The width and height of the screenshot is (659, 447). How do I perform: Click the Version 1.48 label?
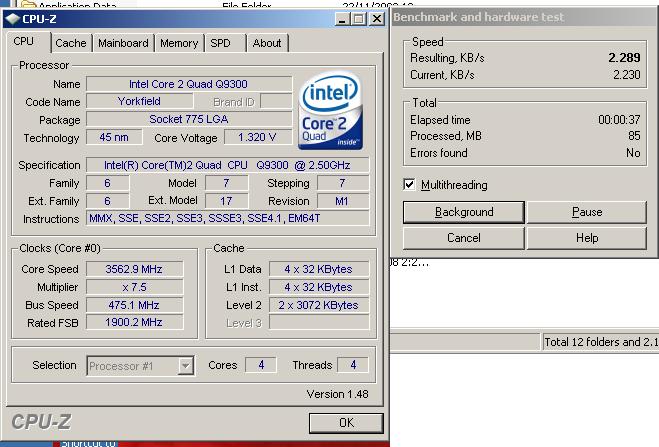(x=337, y=394)
